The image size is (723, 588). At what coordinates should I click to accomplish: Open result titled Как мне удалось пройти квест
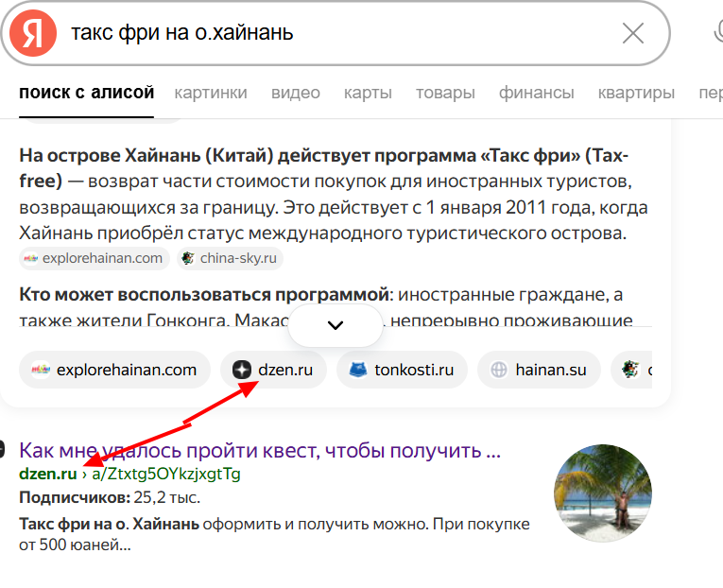(260, 451)
